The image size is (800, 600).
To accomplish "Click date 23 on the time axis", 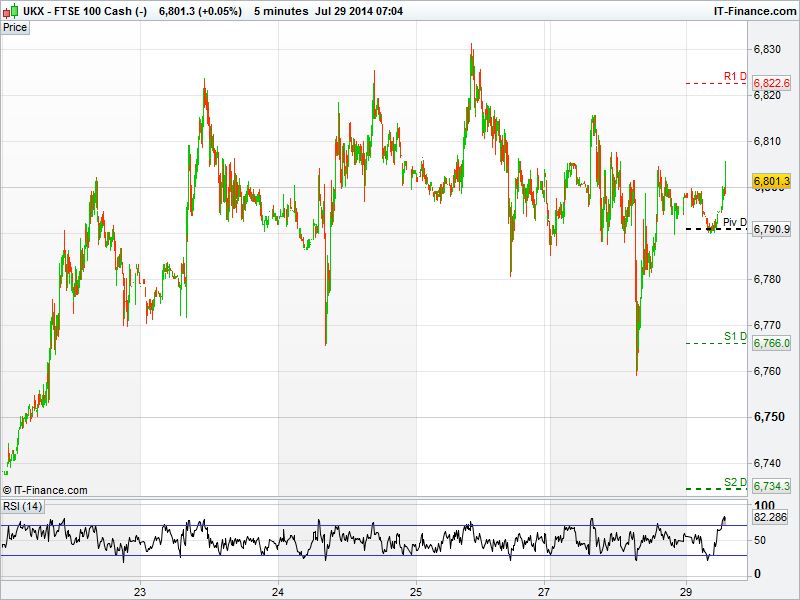I will [141, 590].
